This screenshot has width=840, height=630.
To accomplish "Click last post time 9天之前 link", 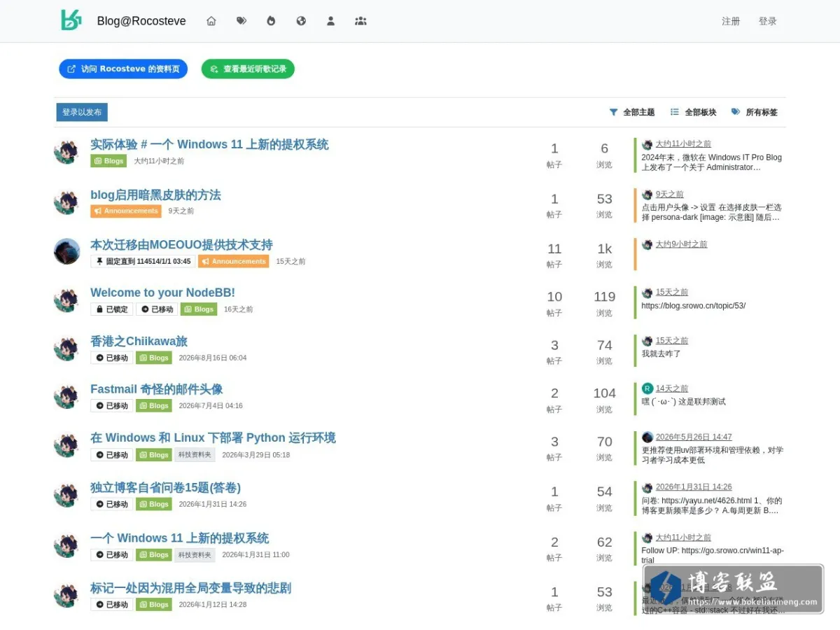I will coord(670,195).
